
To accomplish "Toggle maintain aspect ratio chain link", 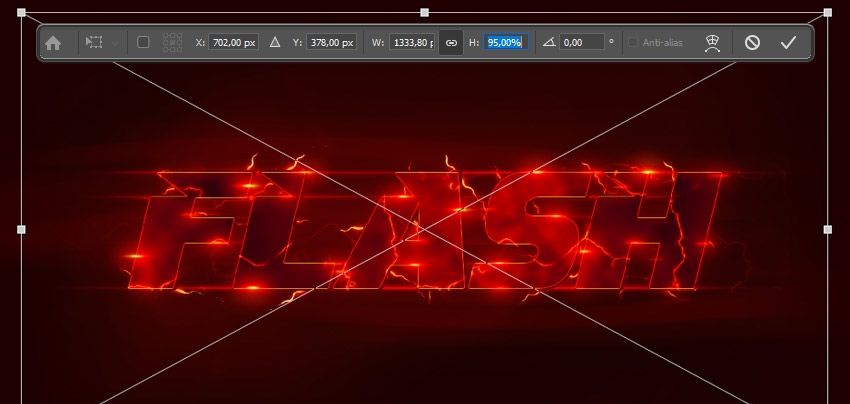I will 451,43.
